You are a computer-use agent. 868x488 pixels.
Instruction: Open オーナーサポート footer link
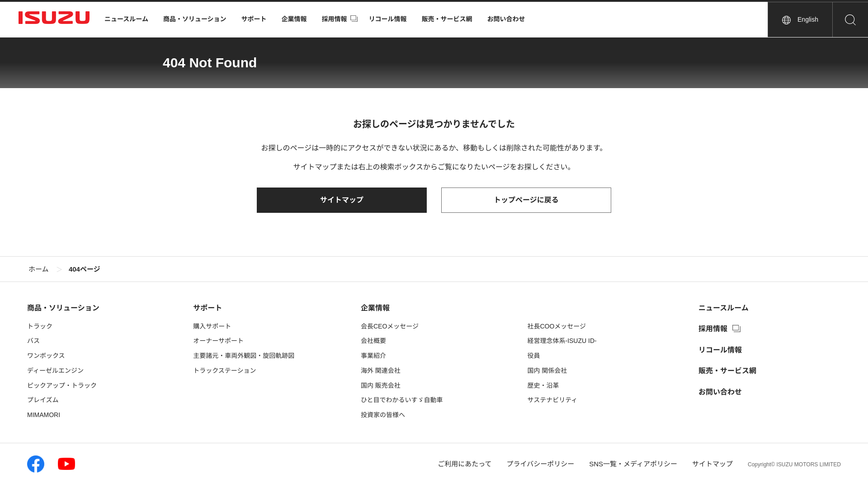point(218,341)
